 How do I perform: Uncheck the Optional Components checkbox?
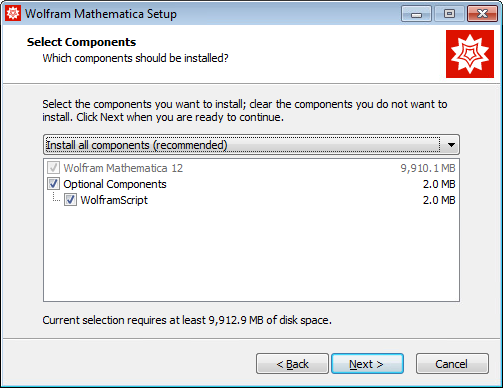[x=53, y=184]
